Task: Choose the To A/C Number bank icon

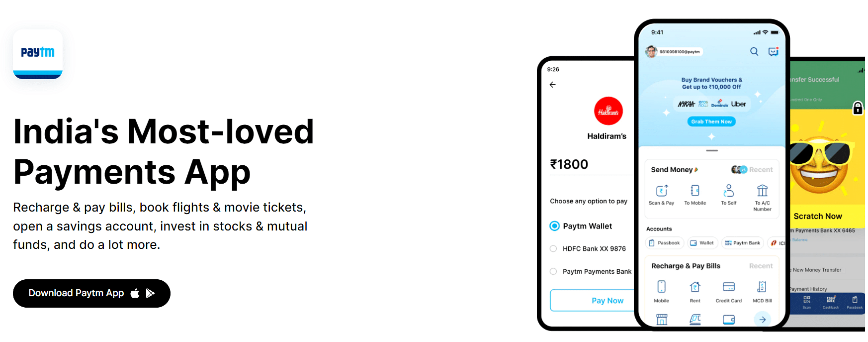Action: (762, 191)
